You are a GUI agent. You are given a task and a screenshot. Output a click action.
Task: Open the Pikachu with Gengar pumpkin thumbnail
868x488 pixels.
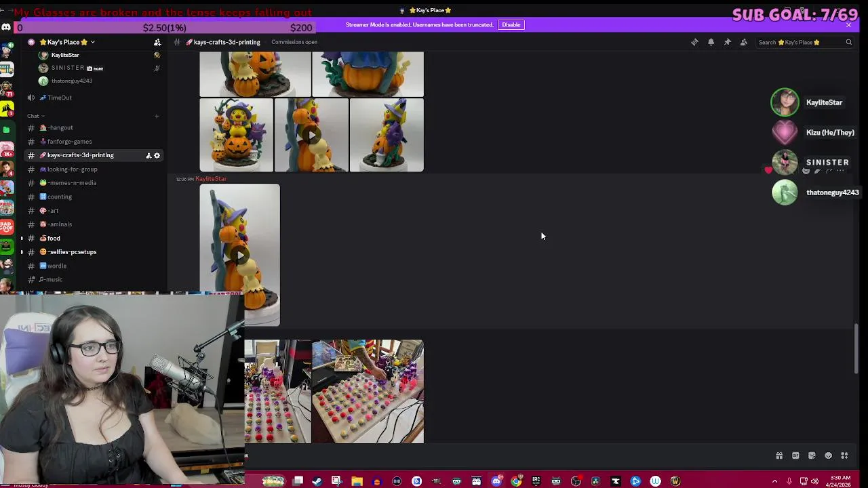click(x=236, y=135)
